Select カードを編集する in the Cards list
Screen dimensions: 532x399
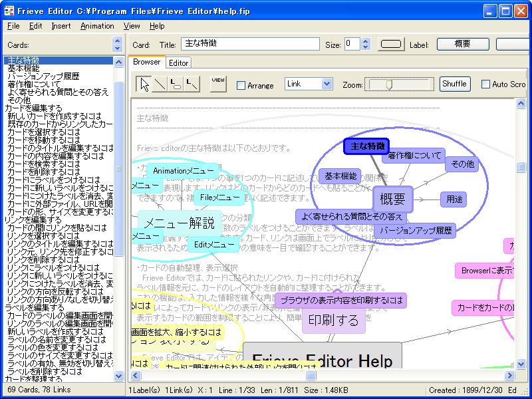34,108
